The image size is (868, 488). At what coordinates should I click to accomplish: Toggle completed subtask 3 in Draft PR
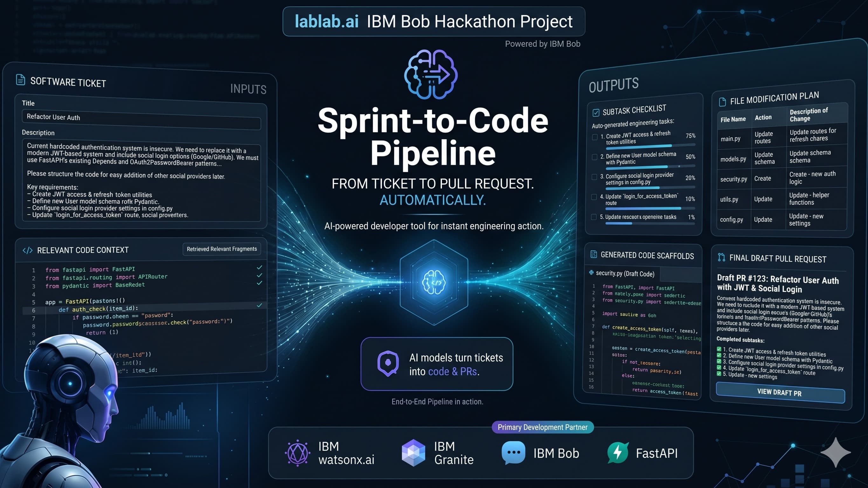coord(719,361)
